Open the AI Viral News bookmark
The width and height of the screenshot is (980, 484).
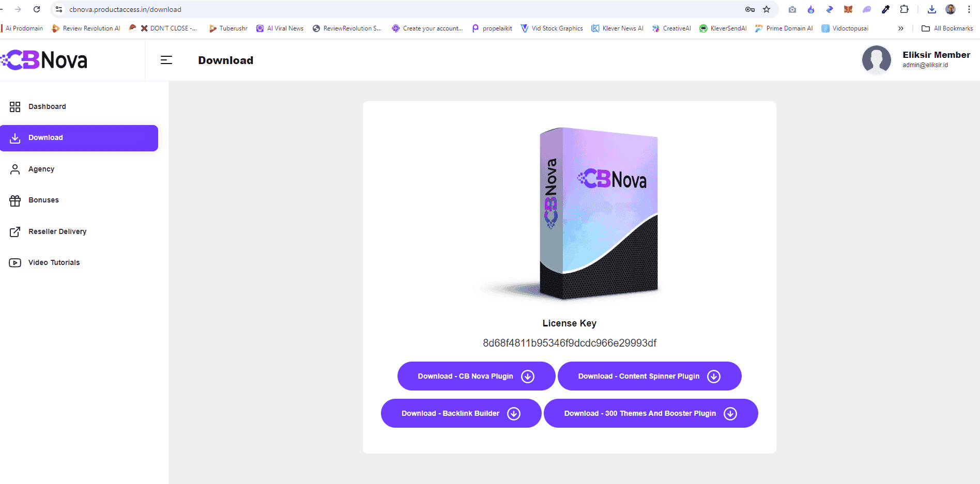(280, 28)
